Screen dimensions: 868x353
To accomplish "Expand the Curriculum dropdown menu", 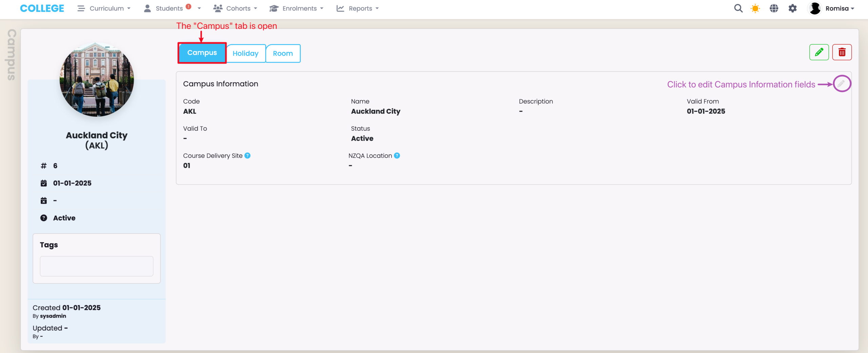I will 104,8.
